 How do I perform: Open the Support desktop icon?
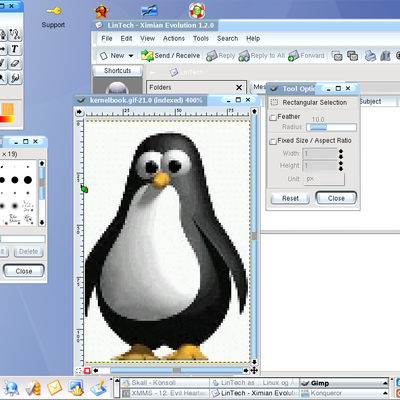point(53,17)
